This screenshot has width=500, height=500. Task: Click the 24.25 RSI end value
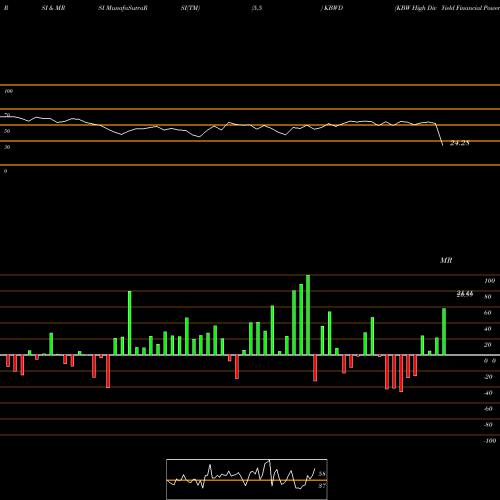click(x=460, y=143)
